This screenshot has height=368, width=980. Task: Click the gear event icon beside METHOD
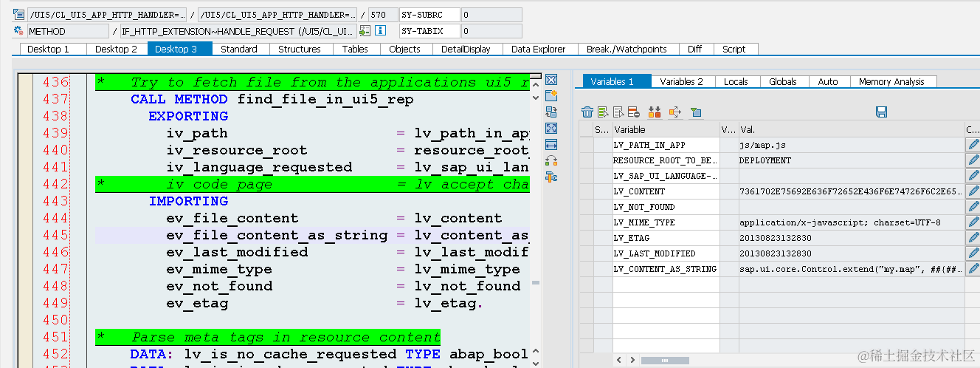tap(19, 31)
